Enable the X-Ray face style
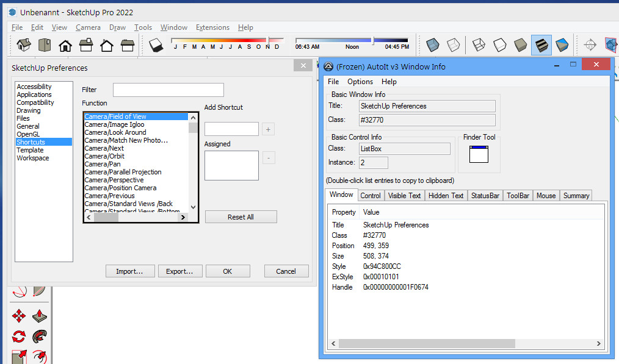The height and width of the screenshot is (364, 619). (x=433, y=45)
